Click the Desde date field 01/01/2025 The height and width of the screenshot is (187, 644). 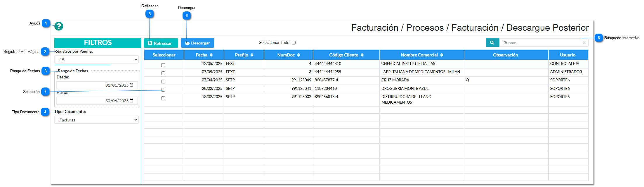click(x=97, y=85)
